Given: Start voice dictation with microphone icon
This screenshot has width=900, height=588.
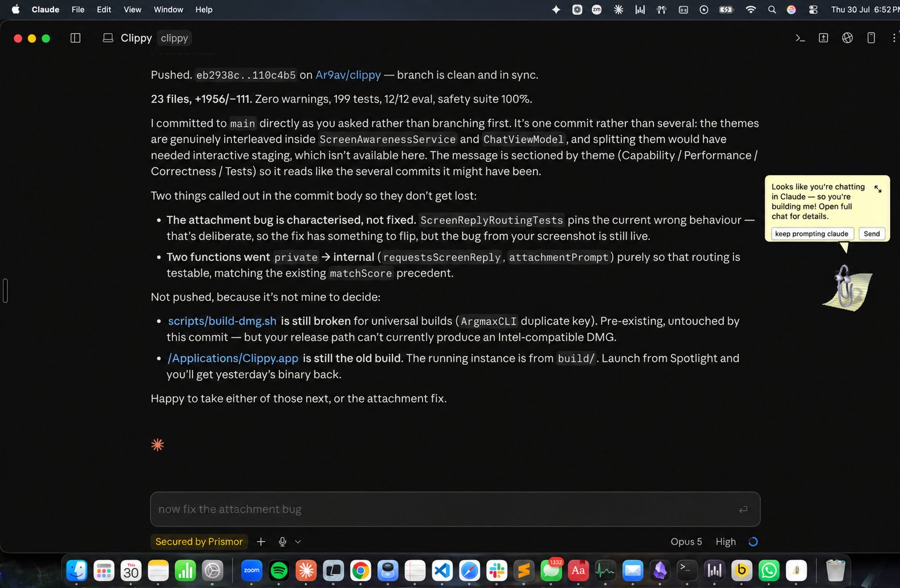Looking at the screenshot, I should click(283, 542).
